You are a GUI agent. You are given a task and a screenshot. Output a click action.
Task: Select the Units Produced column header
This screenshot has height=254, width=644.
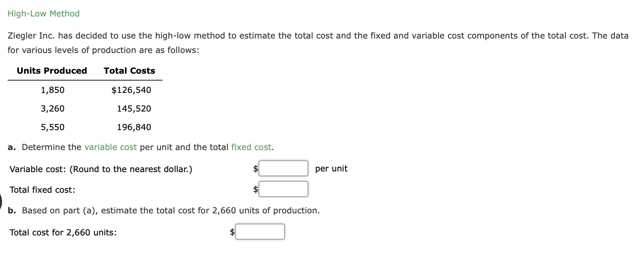coord(52,71)
